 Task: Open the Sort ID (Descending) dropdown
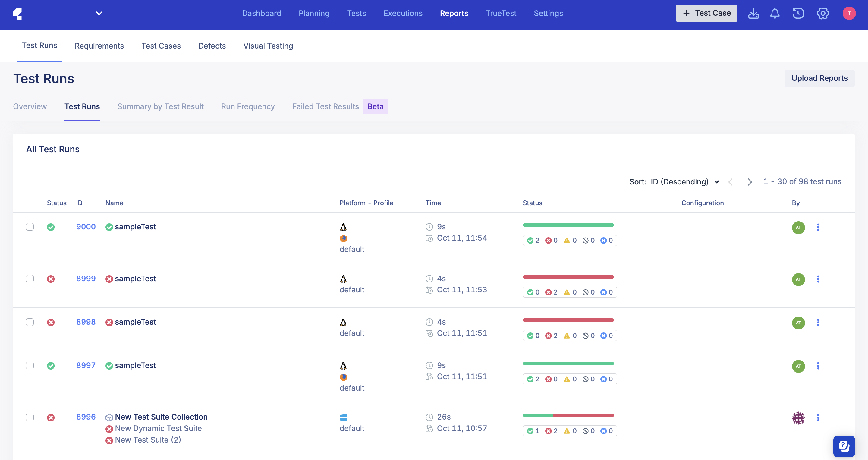[685, 182]
